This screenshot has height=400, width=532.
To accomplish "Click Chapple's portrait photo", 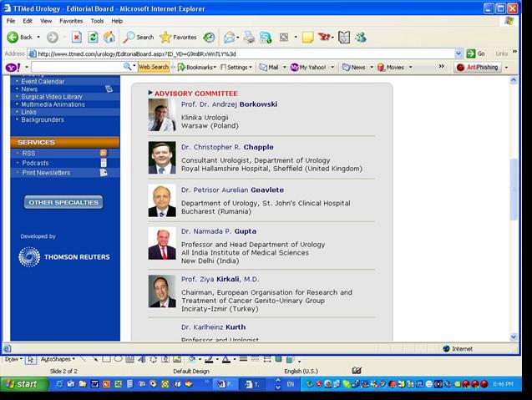I will click(x=162, y=158).
